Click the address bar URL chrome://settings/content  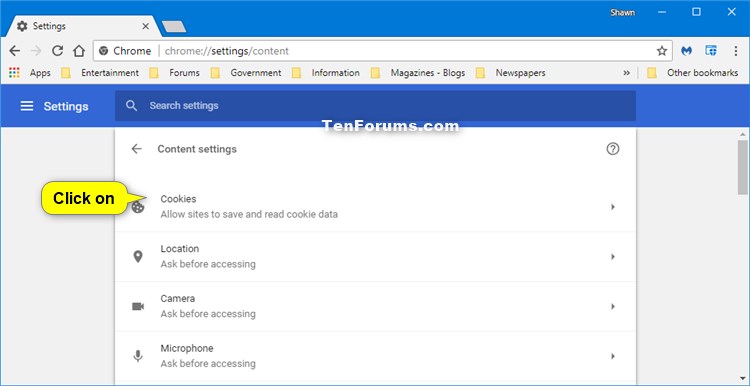(x=227, y=51)
